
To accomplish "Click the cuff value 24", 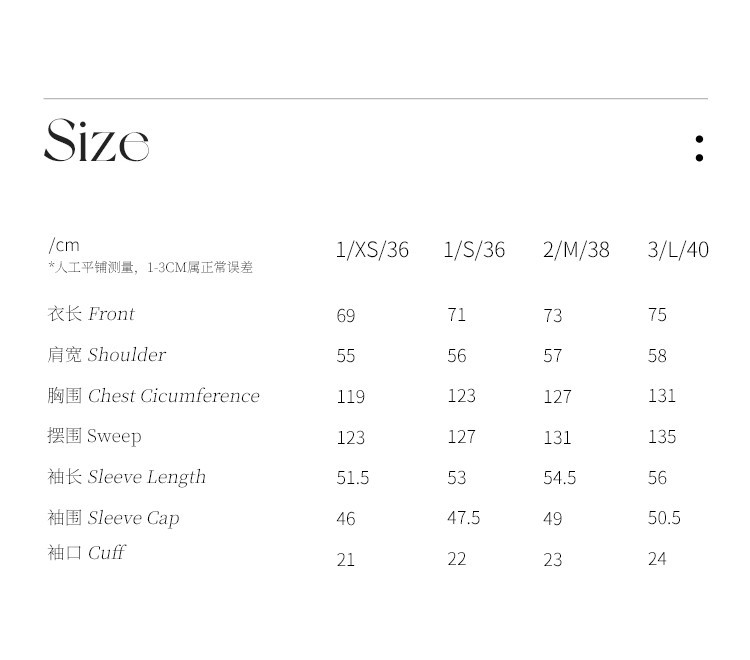I will (657, 559).
